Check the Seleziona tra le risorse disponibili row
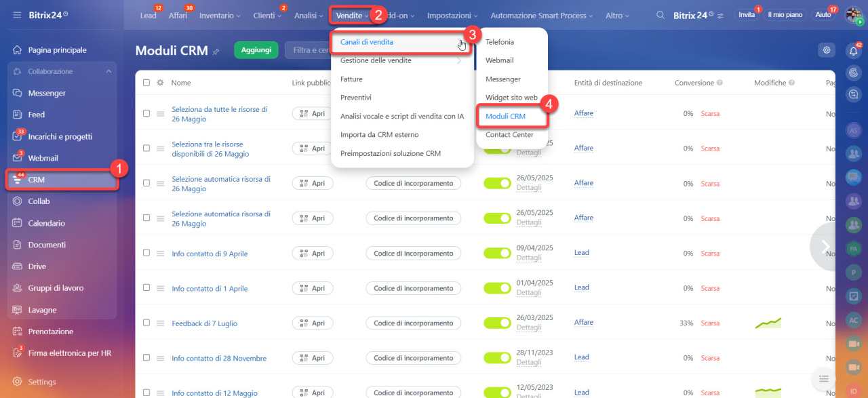The width and height of the screenshot is (868, 398). pyautogui.click(x=146, y=148)
